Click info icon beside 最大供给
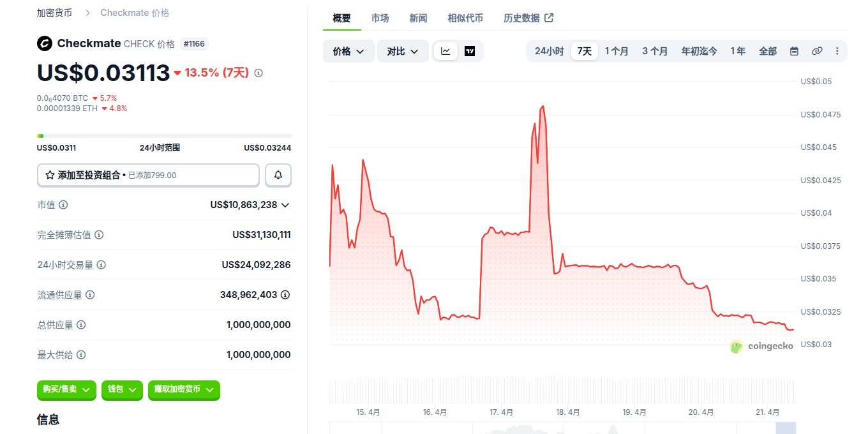This screenshot has width=868, height=434. (x=81, y=355)
